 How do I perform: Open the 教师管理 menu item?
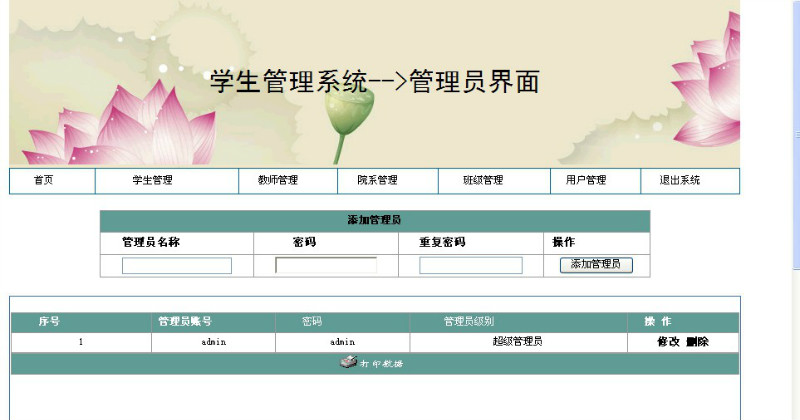coord(277,181)
